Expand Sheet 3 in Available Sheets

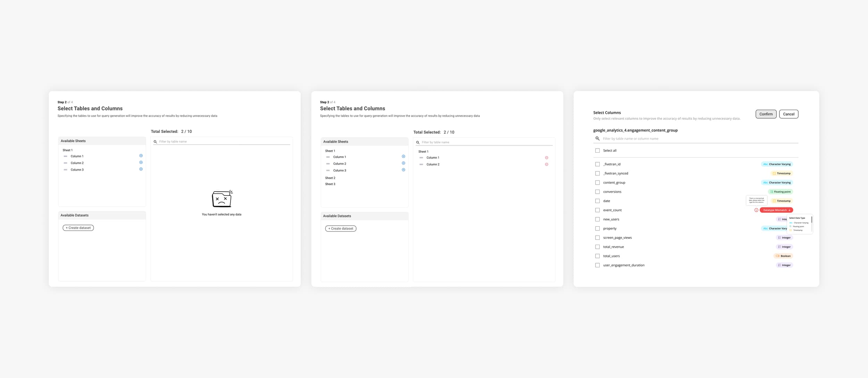(330, 184)
